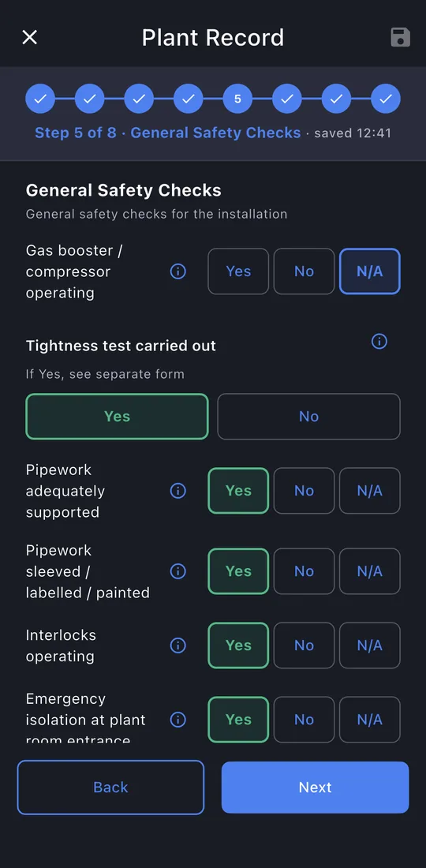Go back to the previous step
Screen dimensions: 426x868
(110, 788)
